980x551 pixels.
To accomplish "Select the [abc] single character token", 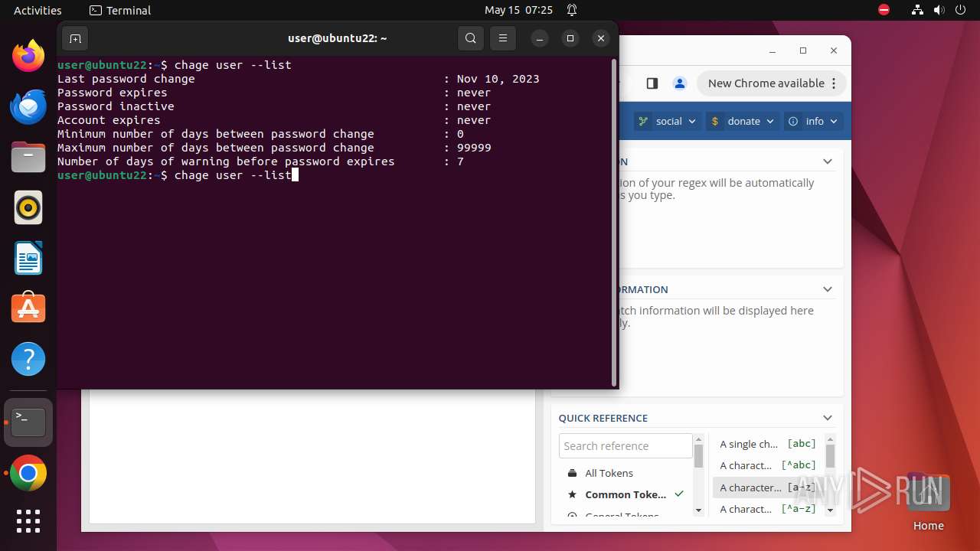I will pos(768,444).
